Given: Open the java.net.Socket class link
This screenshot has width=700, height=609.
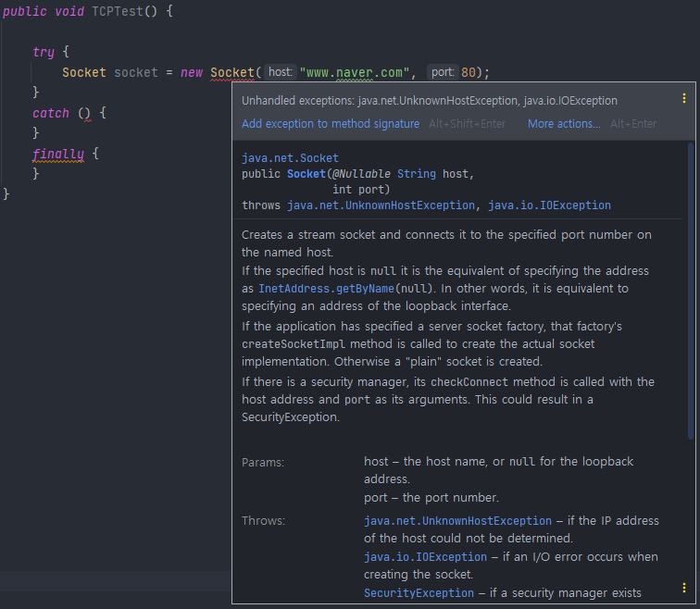Looking at the screenshot, I should pyautogui.click(x=290, y=158).
